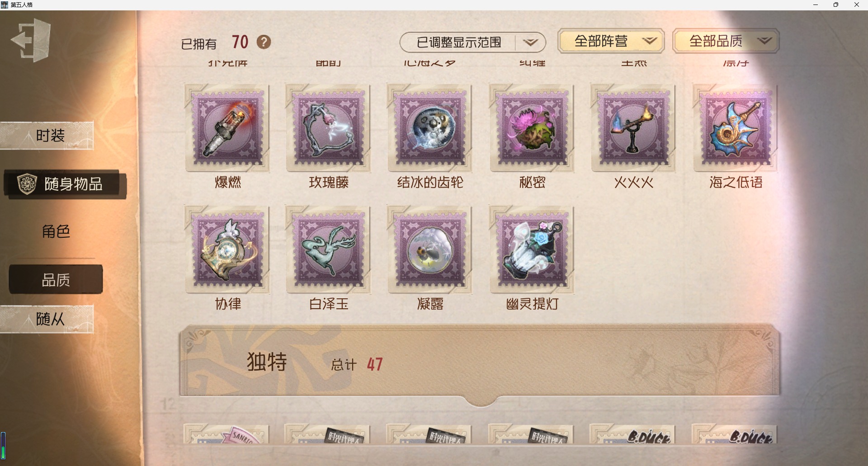
Task: Sort by 品质 button
Action: pos(56,280)
